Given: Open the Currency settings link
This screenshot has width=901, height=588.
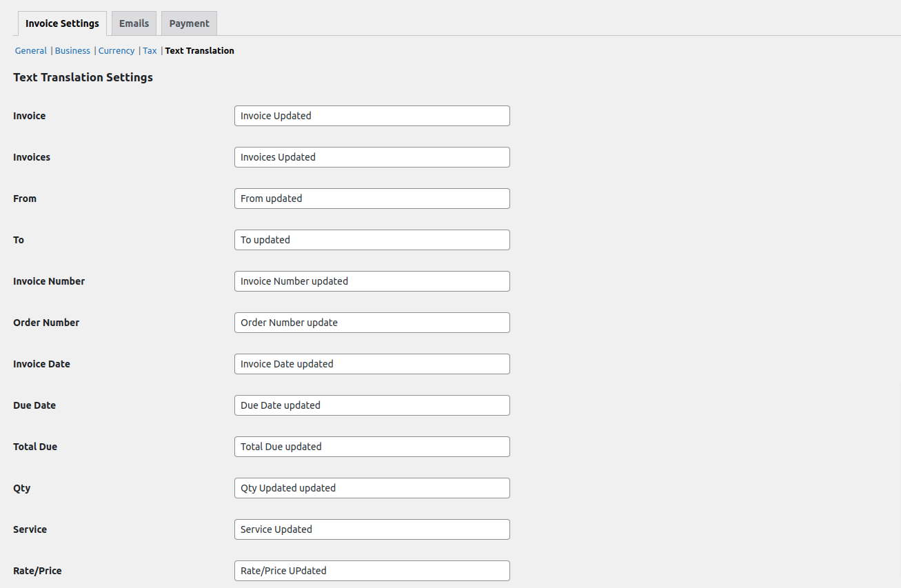Looking at the screenshot, I should [x=116, y=50].
